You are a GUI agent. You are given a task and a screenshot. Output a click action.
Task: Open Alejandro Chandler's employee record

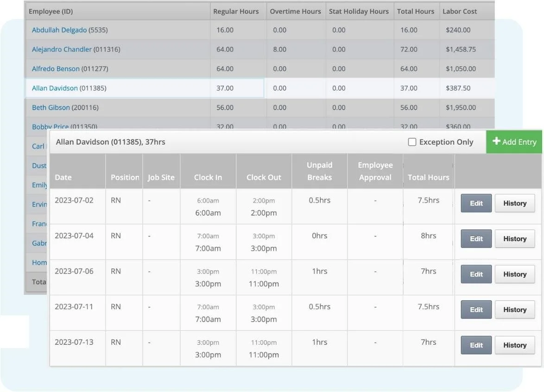[x=63, y=49]
